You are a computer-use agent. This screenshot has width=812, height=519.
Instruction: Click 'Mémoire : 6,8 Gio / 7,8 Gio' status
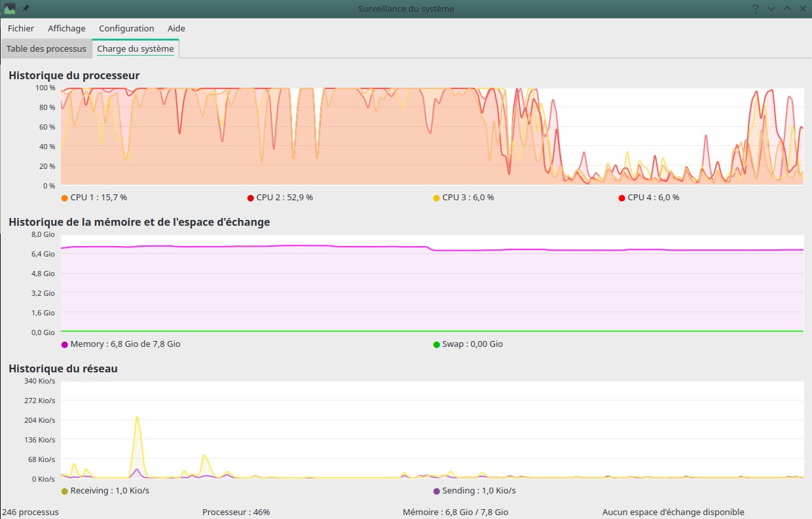[456, 512]
